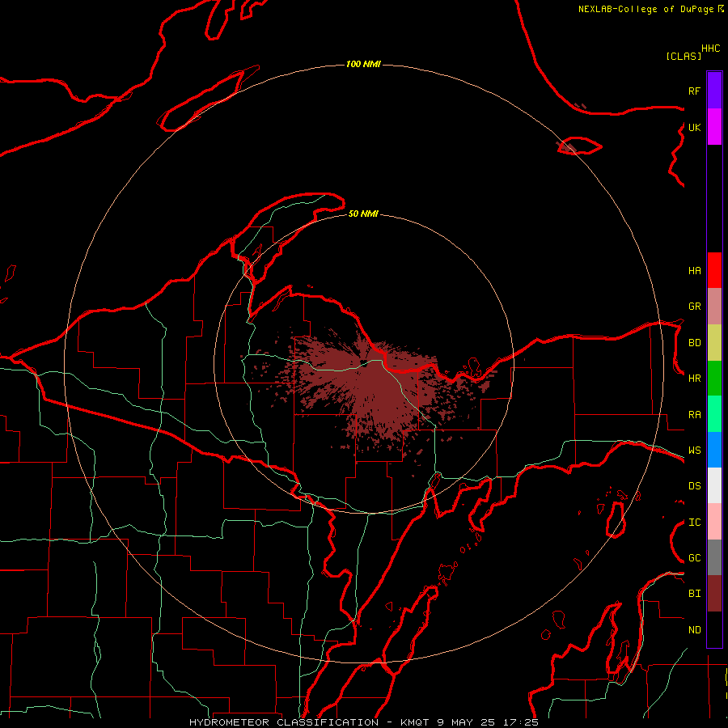The width and height of the screenshot is (728, 728).
Task: Click the DS legend label
Action: (695, 486)
